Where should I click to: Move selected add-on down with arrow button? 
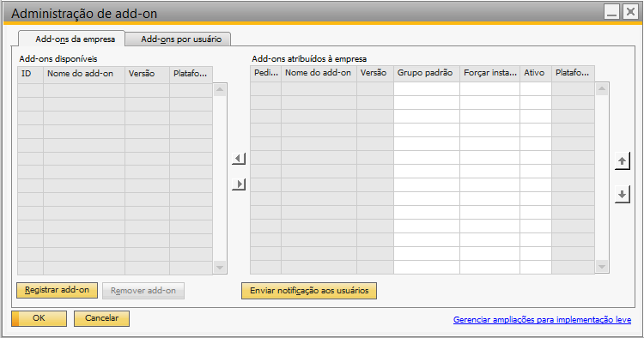[623, 194]
